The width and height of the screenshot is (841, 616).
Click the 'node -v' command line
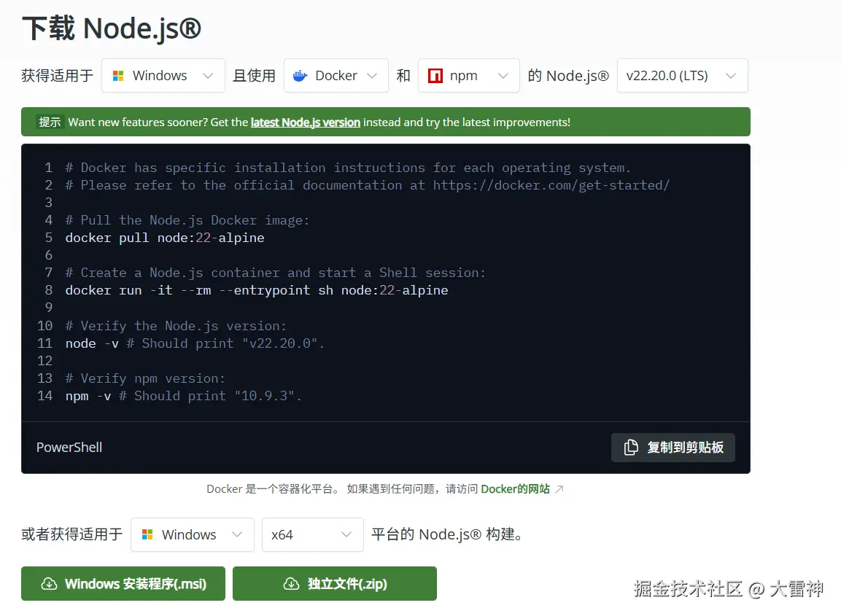[x=195, y=343]
